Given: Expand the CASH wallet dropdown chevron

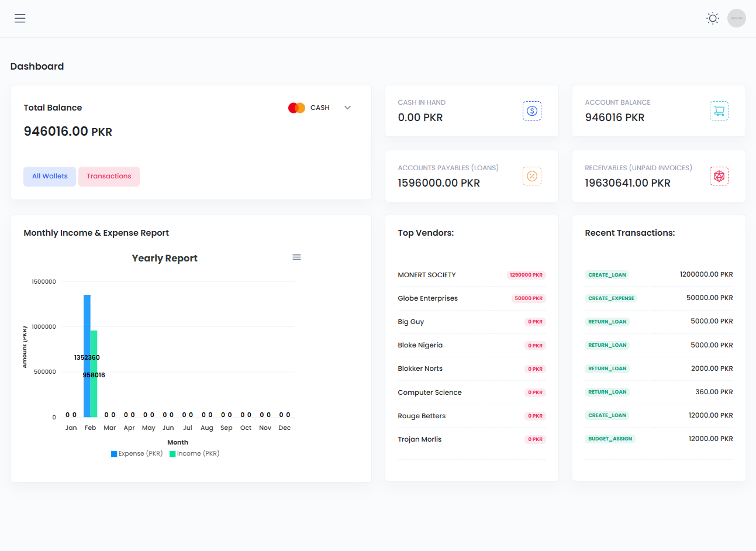Looking at the screenshot, I should pyautogui.click(x=347, y=108).
